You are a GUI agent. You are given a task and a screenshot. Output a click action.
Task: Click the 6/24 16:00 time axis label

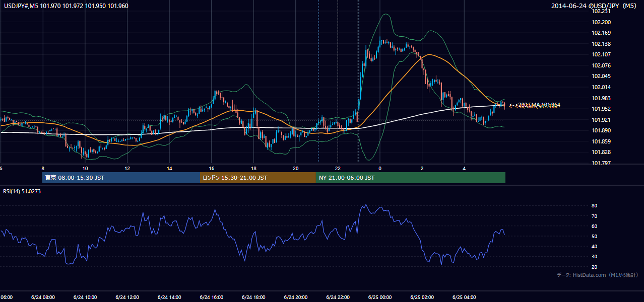point(211,297)
